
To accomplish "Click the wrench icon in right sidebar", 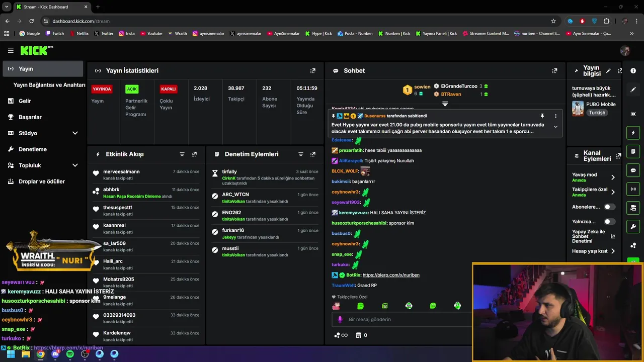I will [x=633, y=226].
